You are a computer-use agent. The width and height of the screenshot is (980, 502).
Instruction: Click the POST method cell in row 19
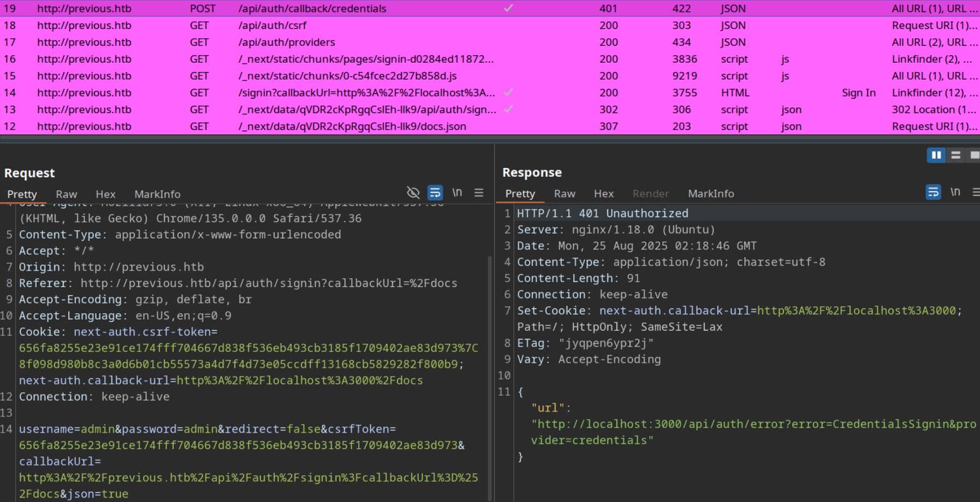click(203, 9)
